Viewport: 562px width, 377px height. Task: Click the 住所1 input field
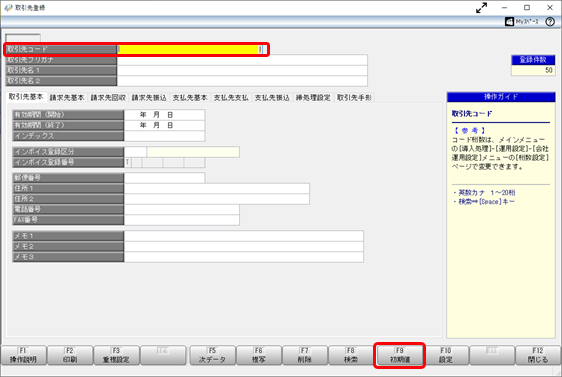pos(217,188)
